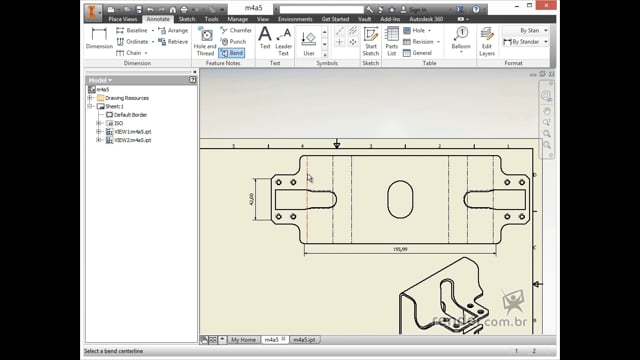Screen dimensions: 640x360
Task: Open the Baseline dropdown arrow
Action: [153, 31]
